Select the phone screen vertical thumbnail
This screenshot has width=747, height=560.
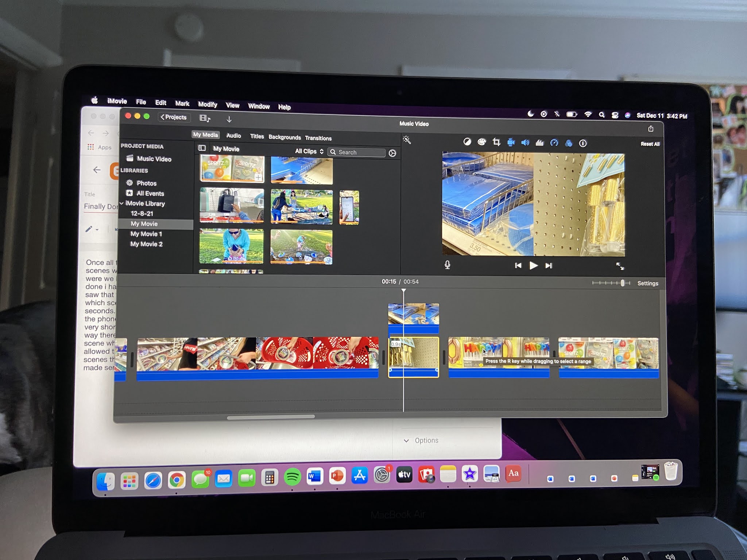[349, 207]
